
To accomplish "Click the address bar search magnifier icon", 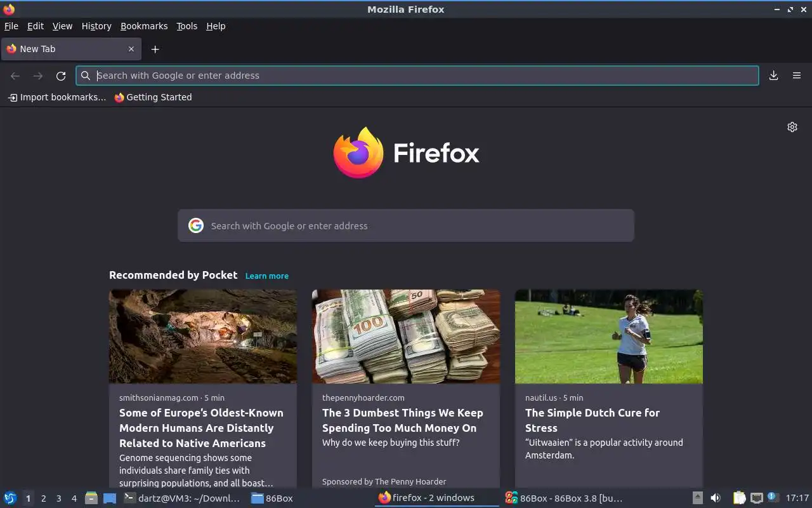I will (86, 76).
